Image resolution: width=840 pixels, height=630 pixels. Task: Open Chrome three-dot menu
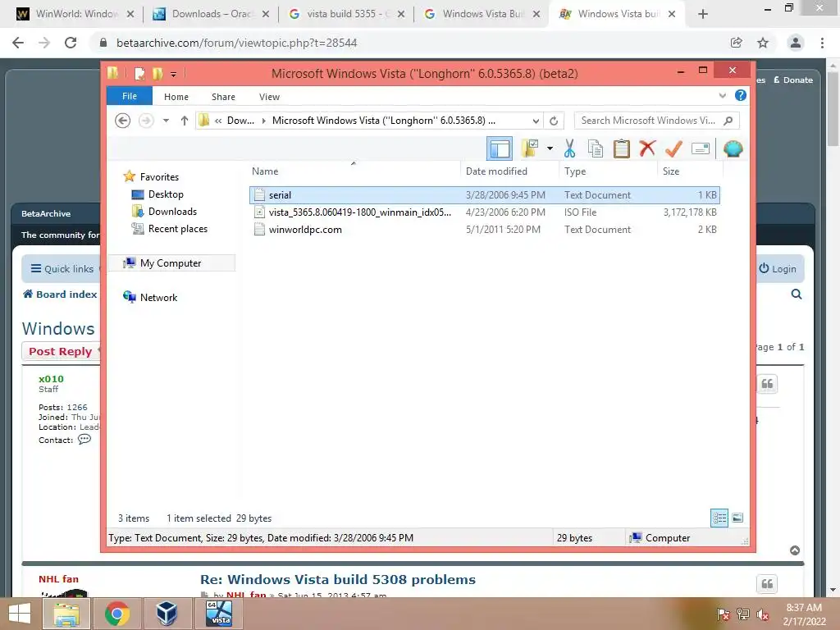point(822,43)
